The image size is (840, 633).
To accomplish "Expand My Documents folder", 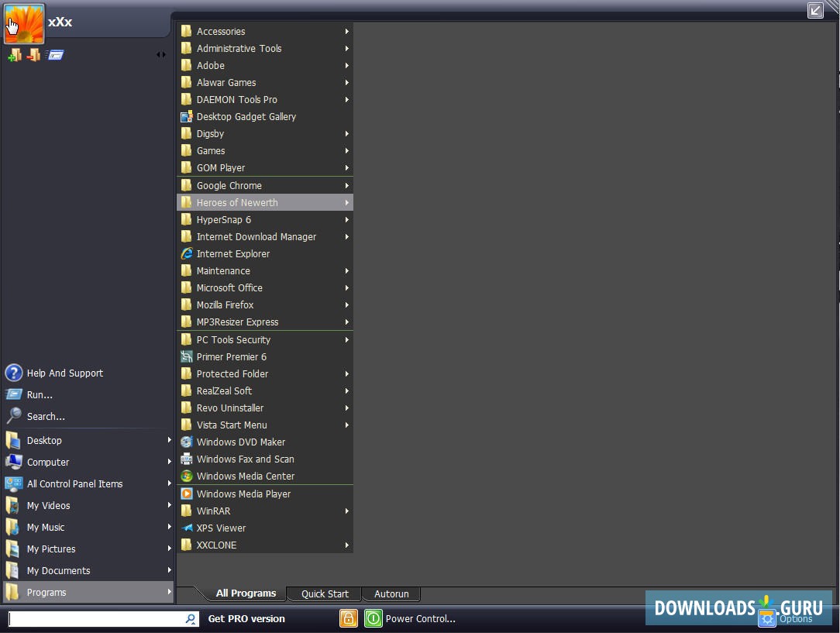I will (x=88, y=570).
